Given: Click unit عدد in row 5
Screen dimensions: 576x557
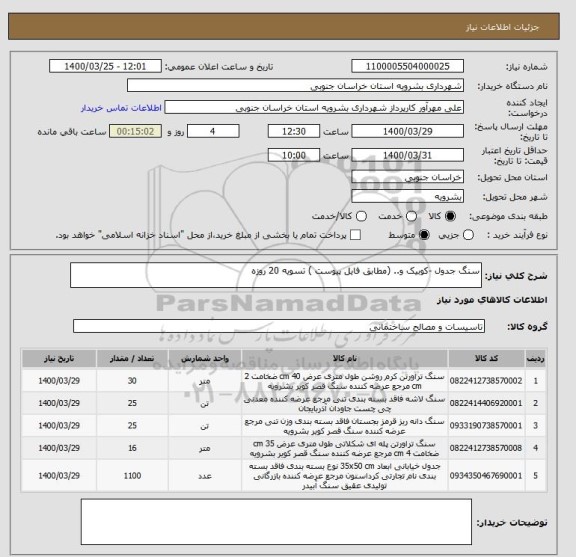Looking at the screenshot, I should pyautogui.click(x=205, y=476).
